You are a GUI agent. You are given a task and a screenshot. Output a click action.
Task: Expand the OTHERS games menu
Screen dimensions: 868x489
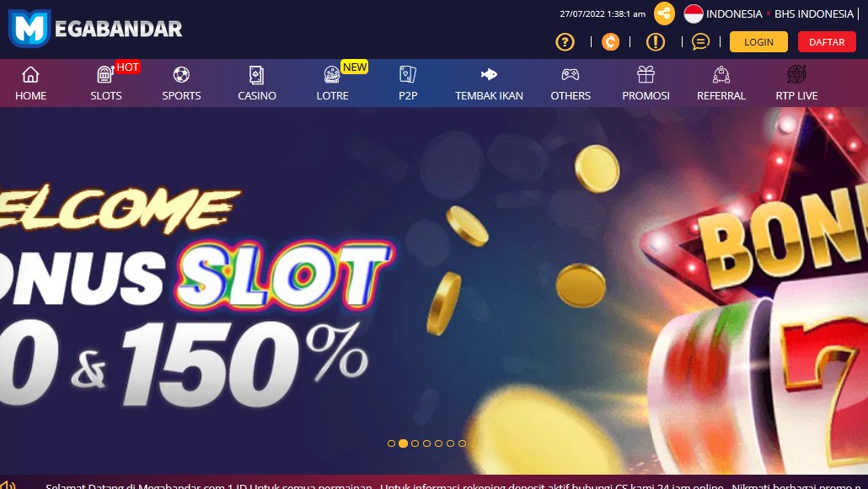pyautogui.click(x=571, y=83)
